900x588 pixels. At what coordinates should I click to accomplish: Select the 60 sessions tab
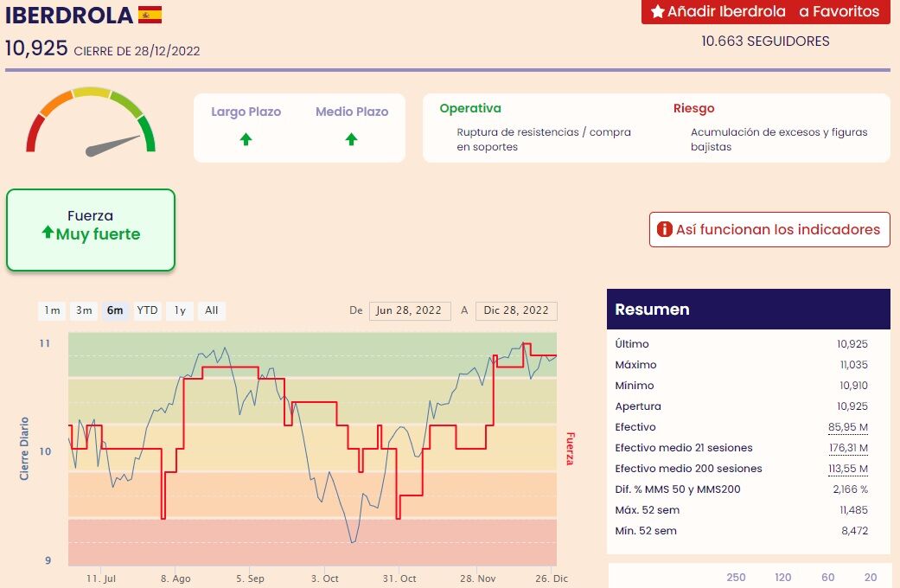[827, 577]
